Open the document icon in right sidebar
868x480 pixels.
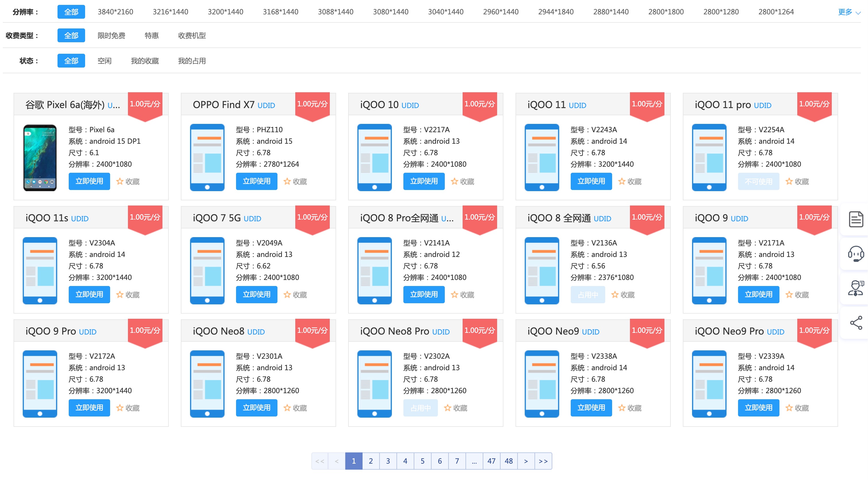coord(856,219)
